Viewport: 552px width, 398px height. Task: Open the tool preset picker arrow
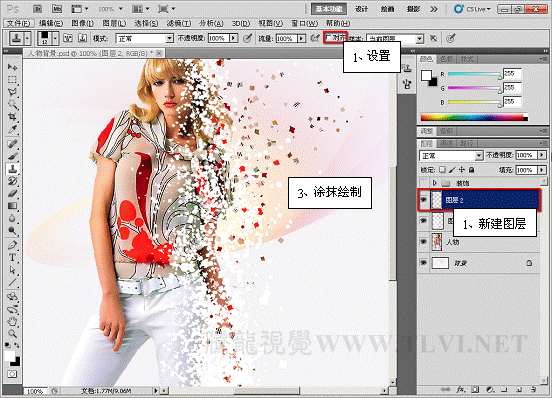click(x=27, y=38)
